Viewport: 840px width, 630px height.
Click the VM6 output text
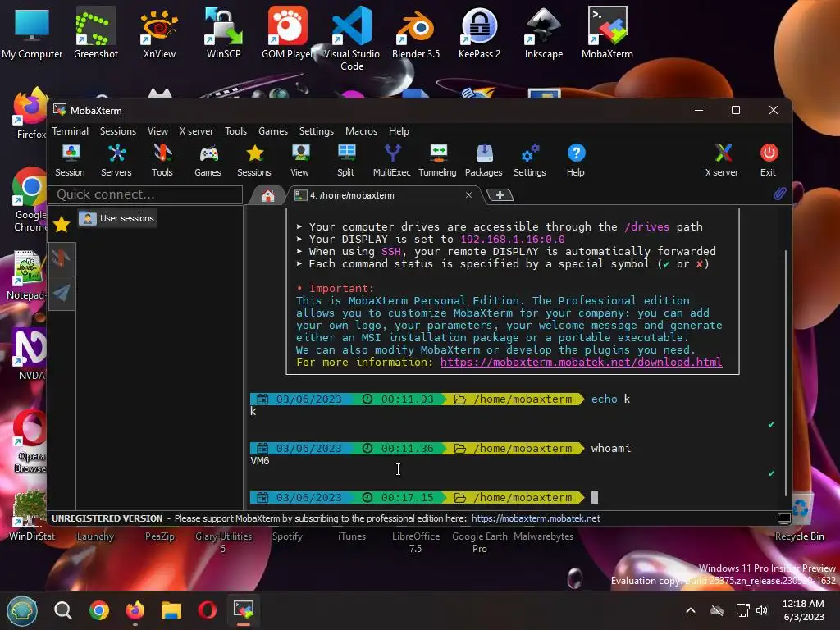pyautogui.click(x=260, y=461)
